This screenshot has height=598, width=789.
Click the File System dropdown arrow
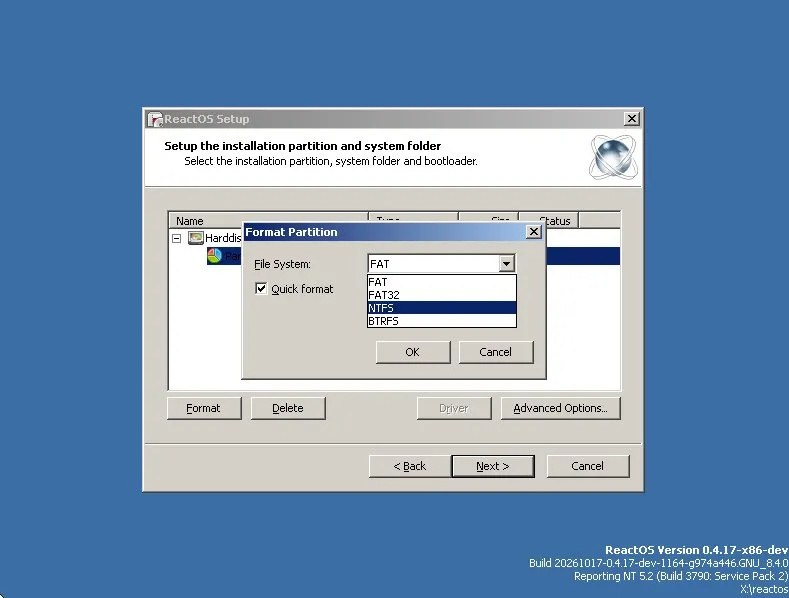click(506, 263)
